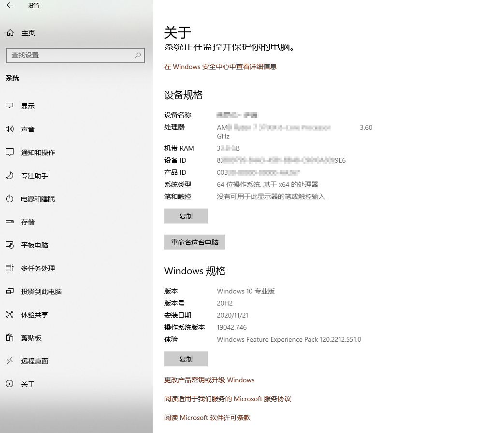The height and width of the screenshot is (433, 504).
Task: Select the 显示 monitor icon
Action: (x=10, y=106)
